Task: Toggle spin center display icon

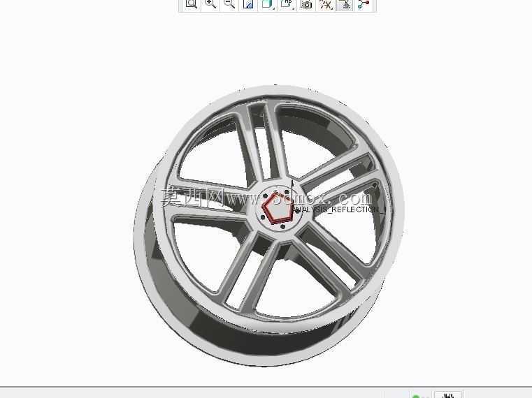Action: click(x=364, y=4)
